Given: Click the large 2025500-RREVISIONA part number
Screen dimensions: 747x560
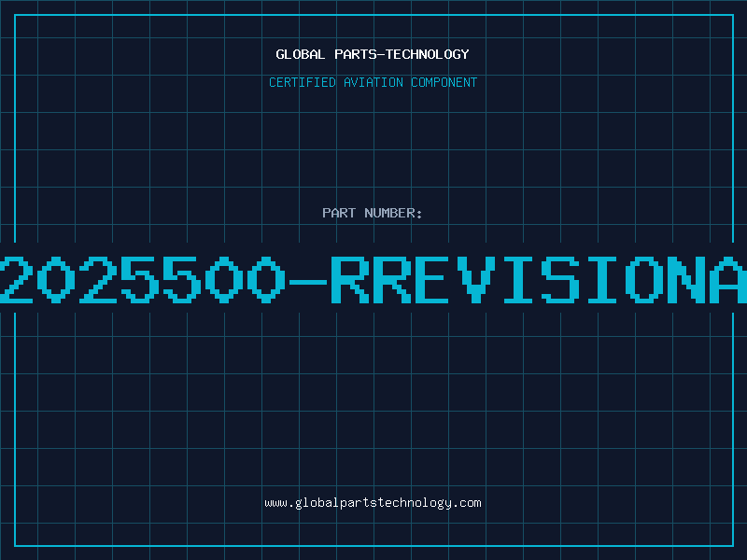Looking at the screenshot, I should tap(373, 279).
